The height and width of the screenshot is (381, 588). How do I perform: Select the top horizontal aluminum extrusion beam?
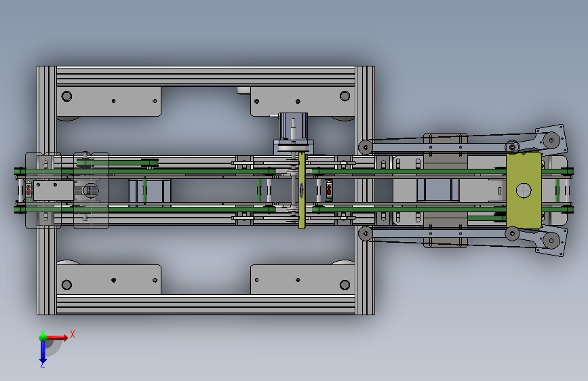point(205,77)
